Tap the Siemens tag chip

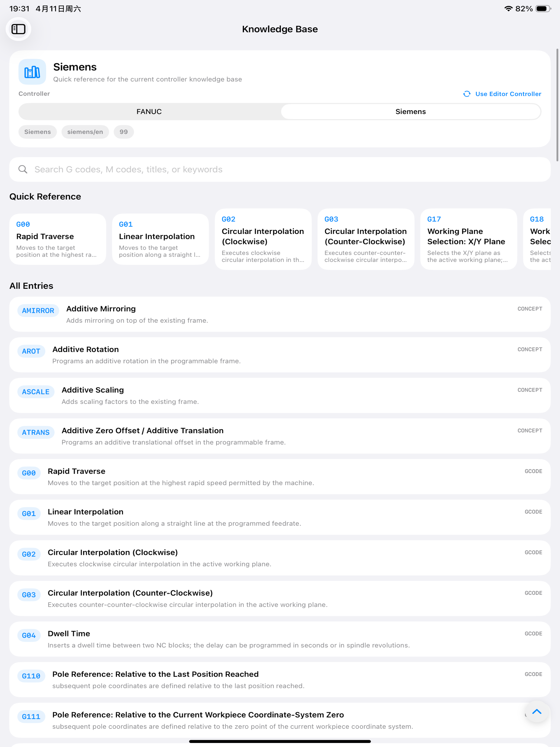(37, 132)
